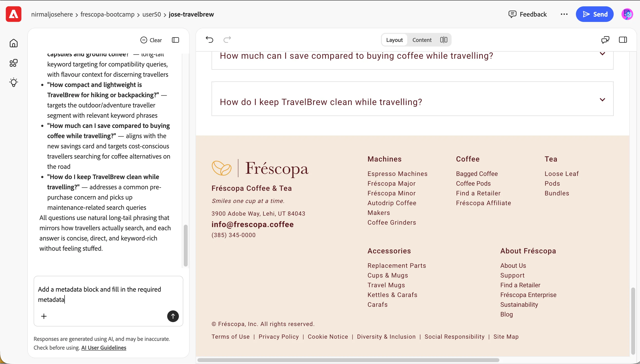Add attachment with plus icon

pos(44,316)
